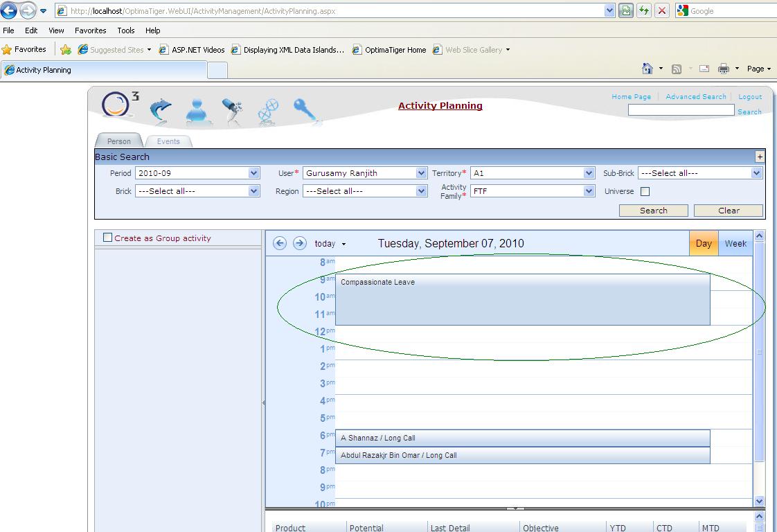Open the View menu

pos(56,30)
